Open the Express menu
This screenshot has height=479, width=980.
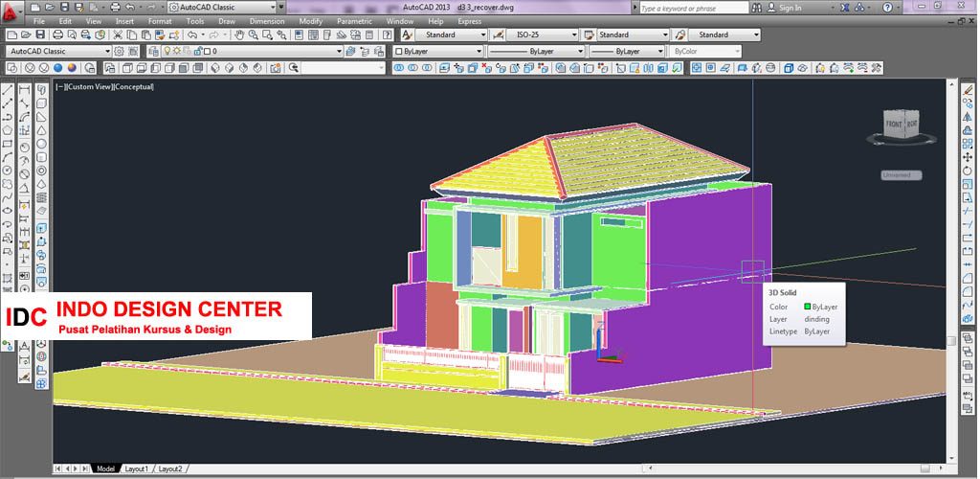point(469,21)
